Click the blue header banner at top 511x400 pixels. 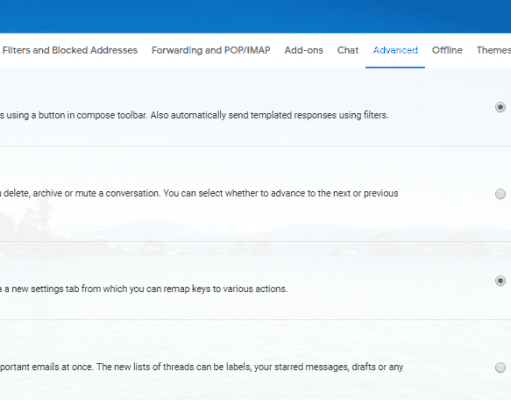255,16
